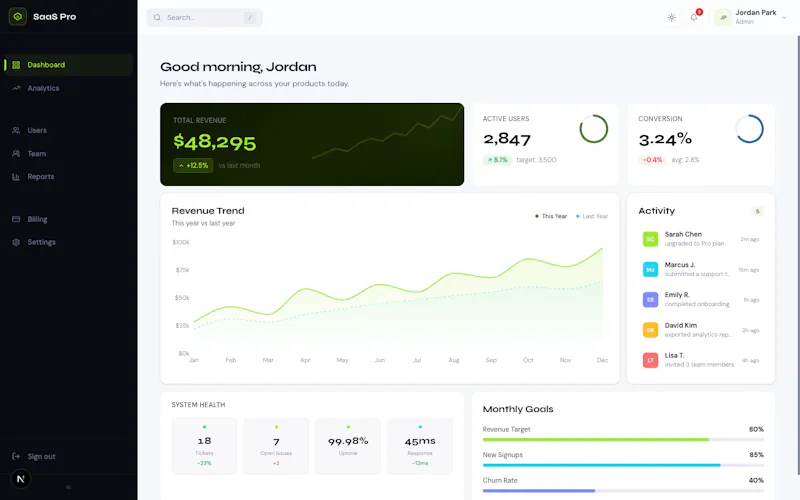Open notifications bell
The image size is (800, 500).
coord(694,17)
